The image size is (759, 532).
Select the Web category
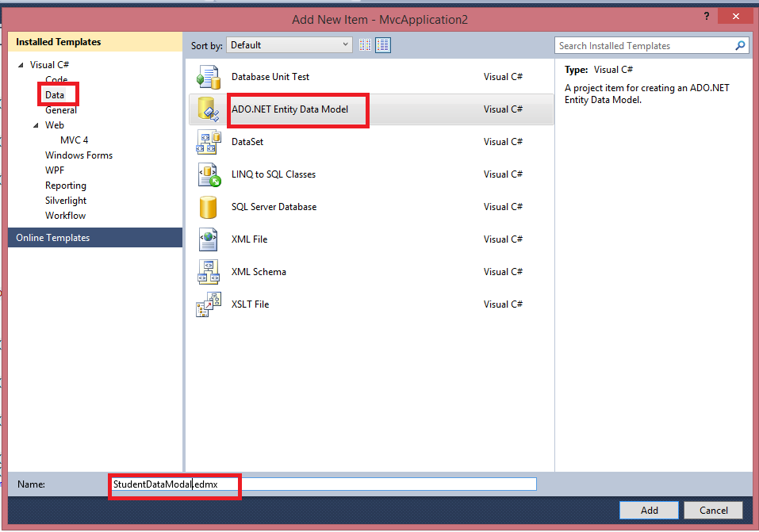[55, 125]
